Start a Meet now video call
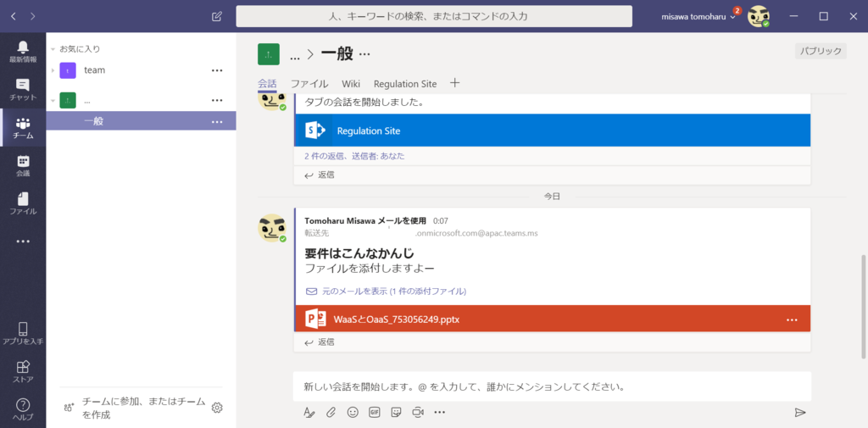 tap(417, 412)
